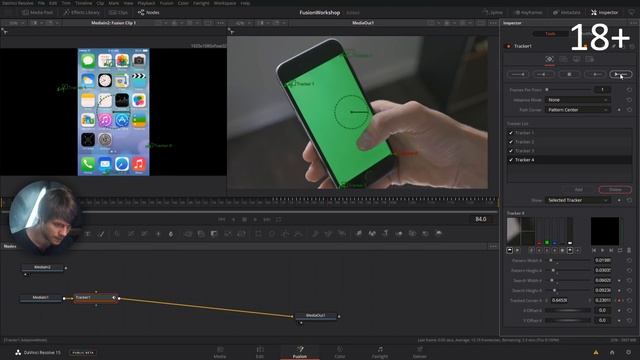
Task: Open the Clips panel
Action: [x=118, y=13]
